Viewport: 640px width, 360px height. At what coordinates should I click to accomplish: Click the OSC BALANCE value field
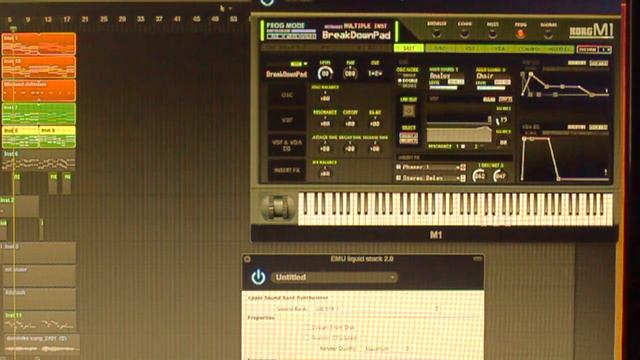(x=325, y=98)
